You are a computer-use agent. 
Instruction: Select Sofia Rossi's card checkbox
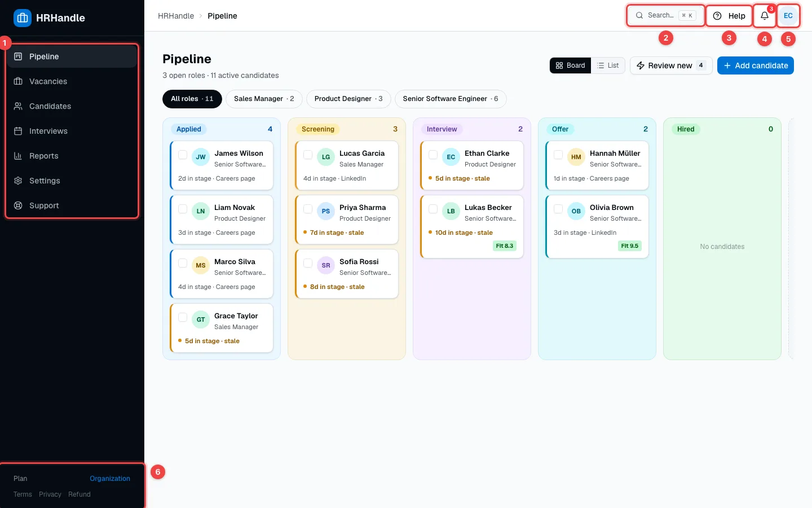click(308, 263)
